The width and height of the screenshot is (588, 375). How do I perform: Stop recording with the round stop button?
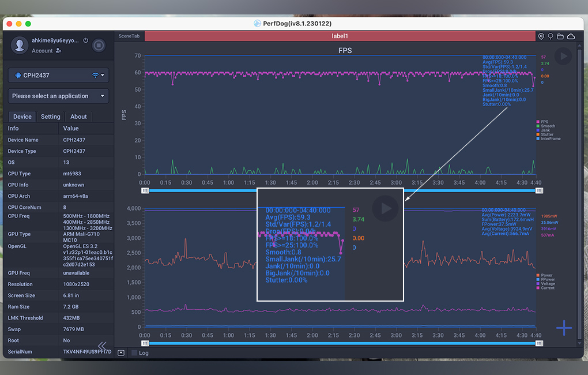click(x=99, y=46)
